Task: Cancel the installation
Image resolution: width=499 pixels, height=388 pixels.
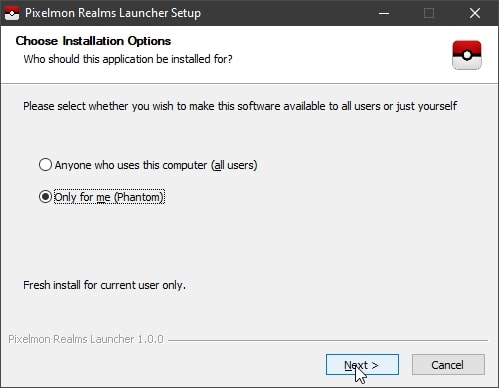Action: pyautogui.click(x=448, y=365)
